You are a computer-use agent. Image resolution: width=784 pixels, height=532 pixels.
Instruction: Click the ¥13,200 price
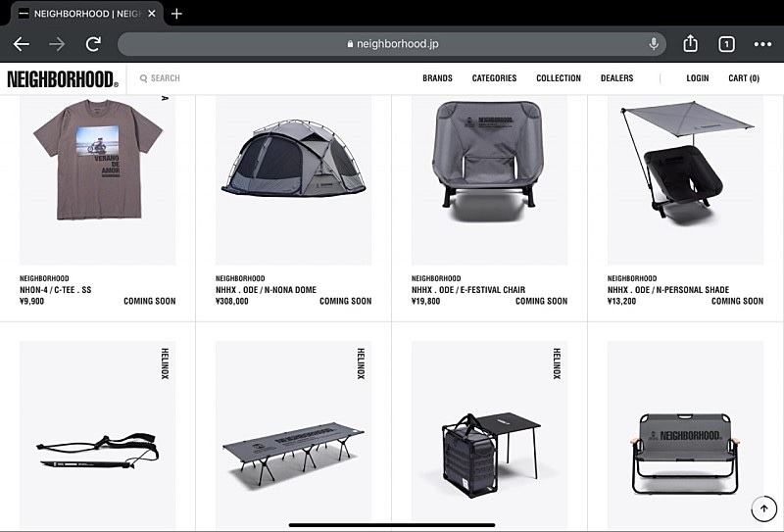[x=622, y=301]
